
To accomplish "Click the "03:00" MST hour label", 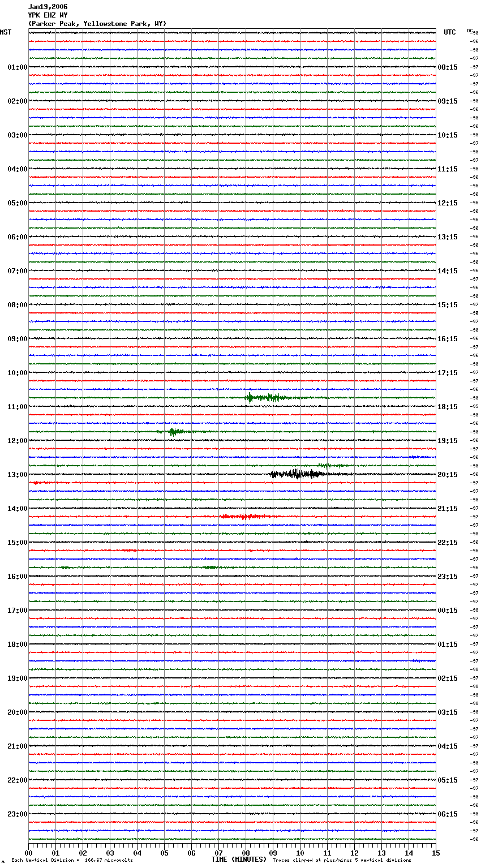I will click(x=17, y=135).
